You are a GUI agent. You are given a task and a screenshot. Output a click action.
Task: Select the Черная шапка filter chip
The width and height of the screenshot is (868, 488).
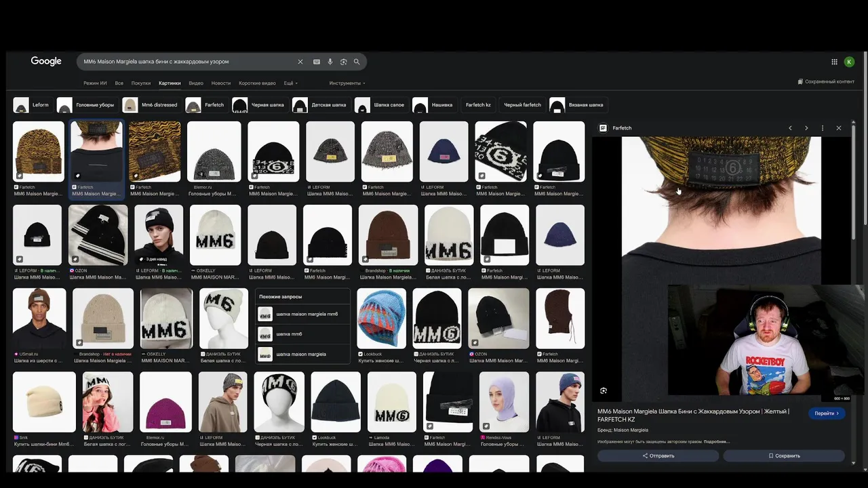[259, 105]
